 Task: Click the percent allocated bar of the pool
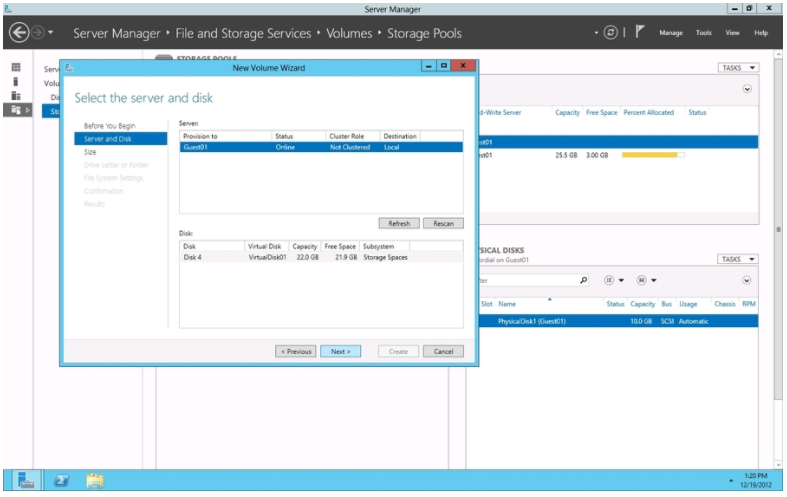[652, 155]
